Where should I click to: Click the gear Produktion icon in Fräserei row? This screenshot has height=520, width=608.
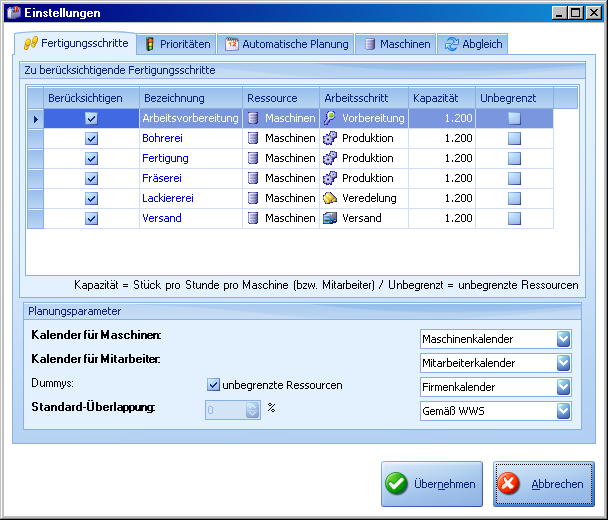tap(330, 178)
